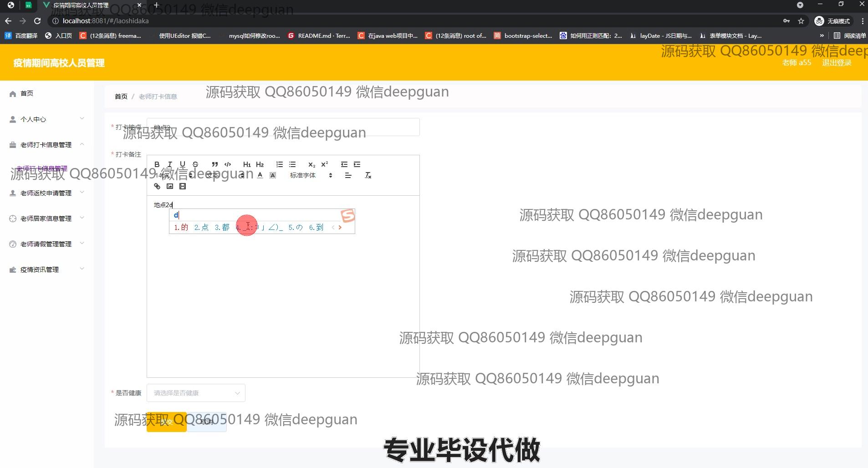Expand the 老师请假管理管理 sidebar menu
This screenshot has width=868, height=468.
click(x=47, y=244)
